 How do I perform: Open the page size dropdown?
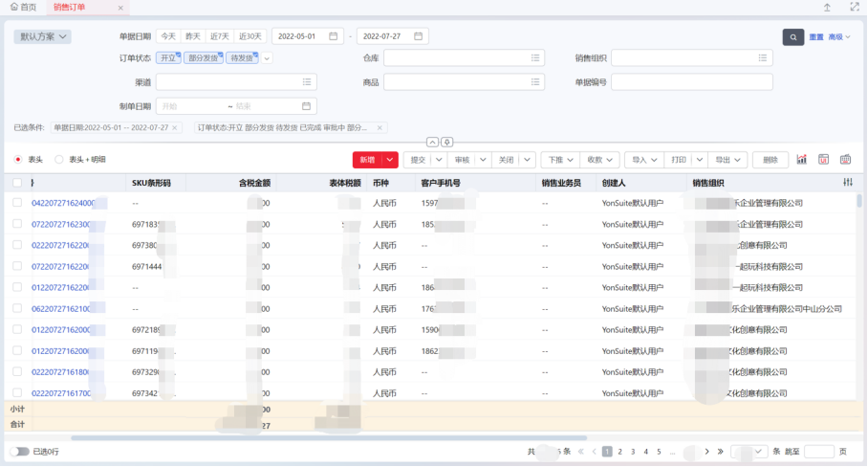749,452
